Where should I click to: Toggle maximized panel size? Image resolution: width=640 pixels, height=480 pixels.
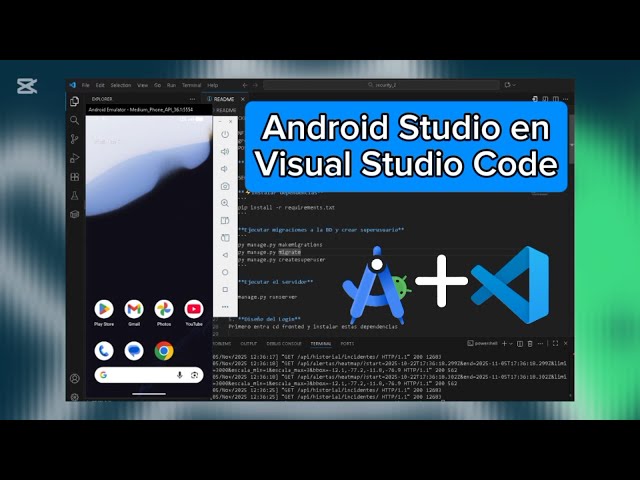pos(556,344)
